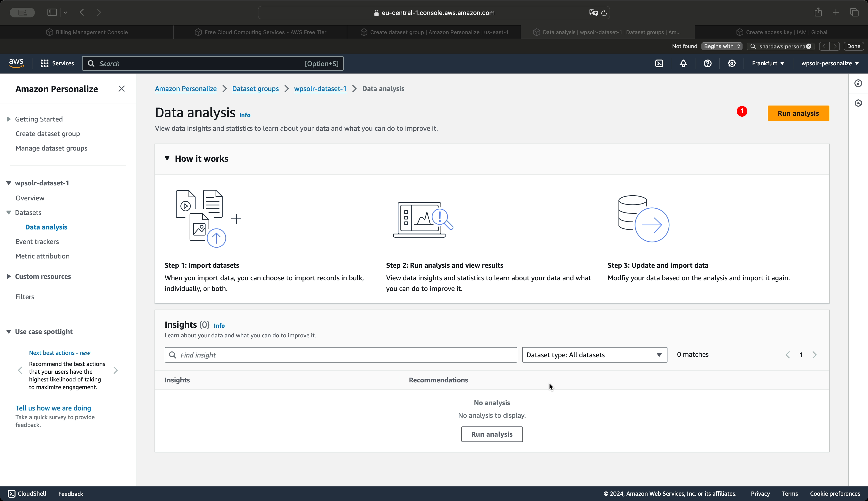Switch to the Create dataset group tab
The width and height of the screenshot is (868, 501).
pos(434,32)
